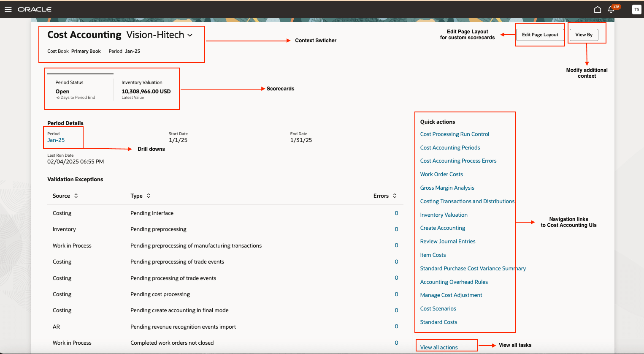This screenshot has height=354, width=644.
Task: Open error count for Pending Interface
Action: tap(396, 213)
